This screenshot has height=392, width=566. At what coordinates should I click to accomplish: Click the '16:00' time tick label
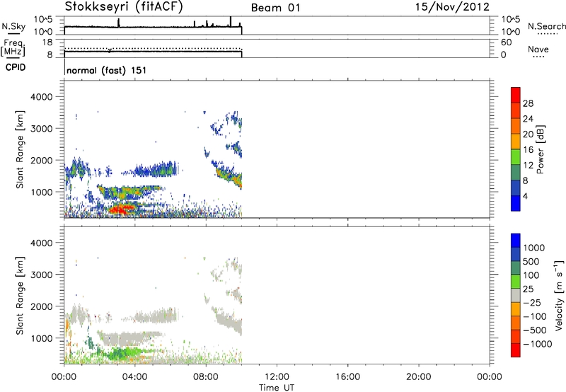coord(347,377)
